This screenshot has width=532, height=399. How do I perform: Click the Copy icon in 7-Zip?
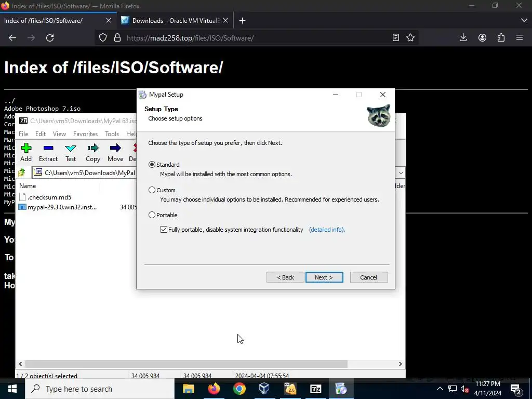point(93,152)
